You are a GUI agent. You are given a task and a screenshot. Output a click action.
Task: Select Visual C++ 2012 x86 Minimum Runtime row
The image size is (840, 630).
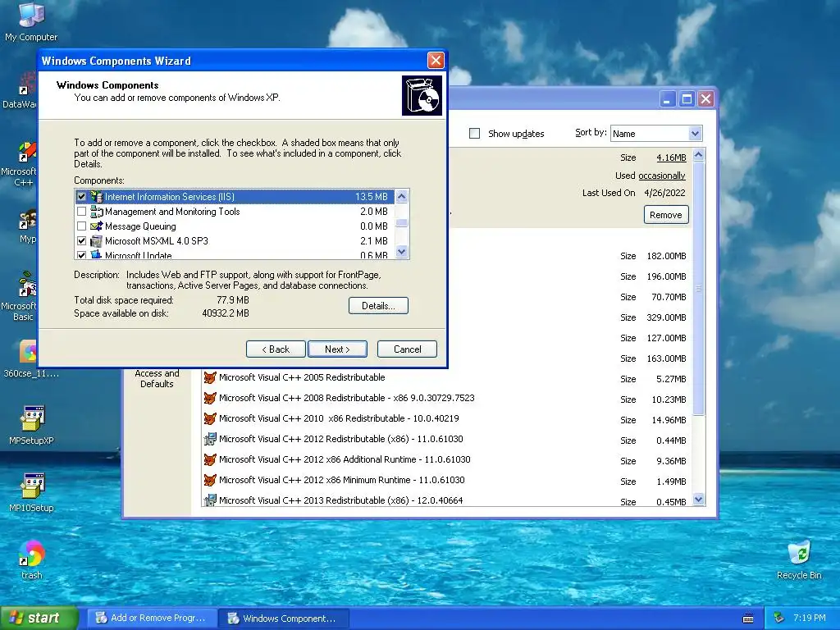click(x=446, y=481)
